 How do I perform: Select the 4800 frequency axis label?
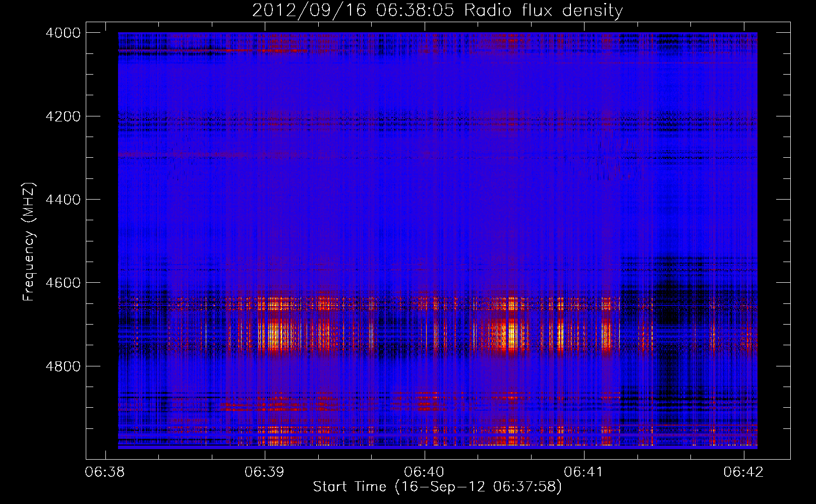[63, 366]
